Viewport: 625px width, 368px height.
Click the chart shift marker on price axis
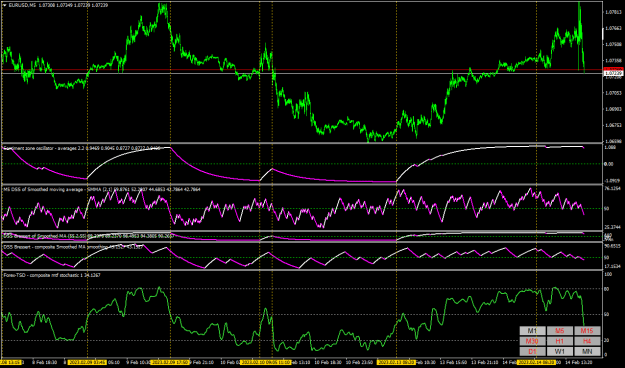click(x=603, y=34)
